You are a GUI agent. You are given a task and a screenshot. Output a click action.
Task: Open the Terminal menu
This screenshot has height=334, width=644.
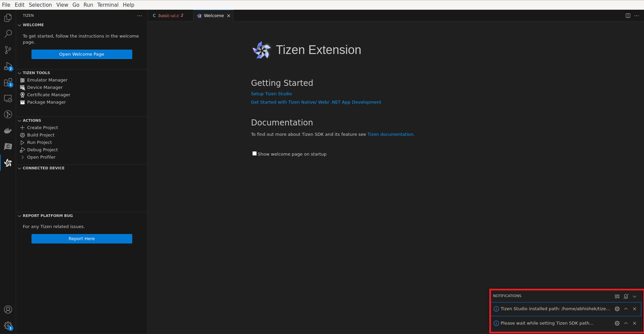[x=107, y=5]
